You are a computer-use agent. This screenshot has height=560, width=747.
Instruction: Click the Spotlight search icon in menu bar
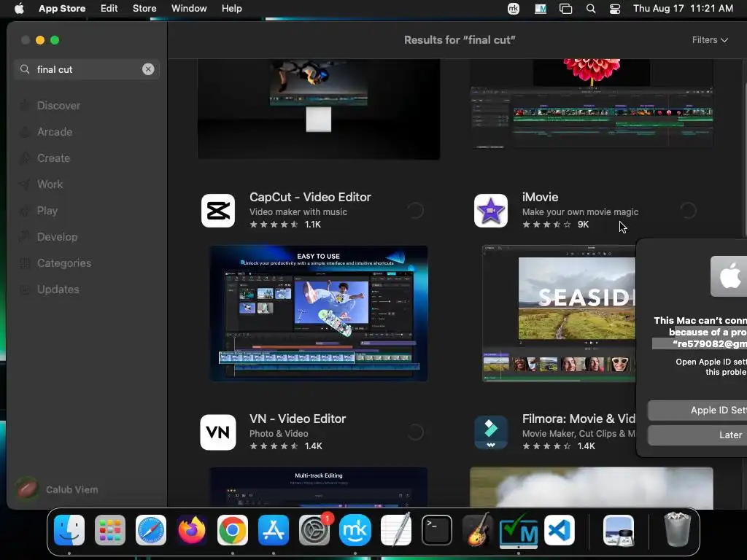pos(591,9)
